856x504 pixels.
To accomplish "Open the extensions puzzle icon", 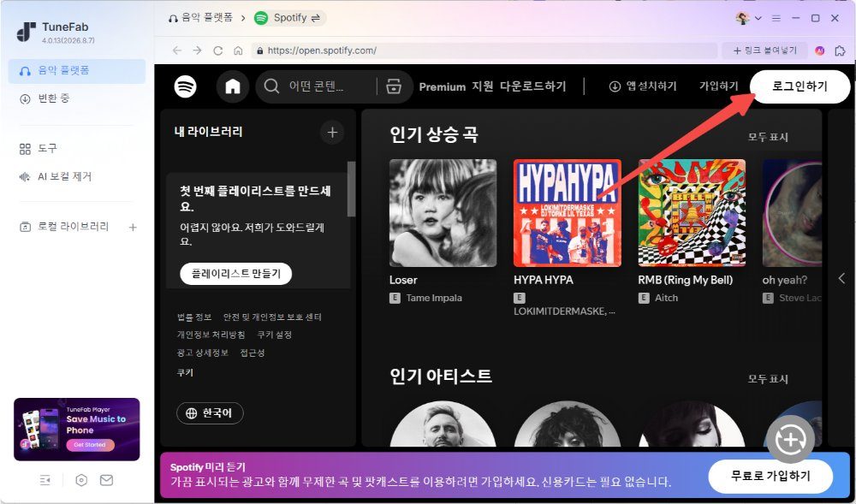I will [841, 50].
